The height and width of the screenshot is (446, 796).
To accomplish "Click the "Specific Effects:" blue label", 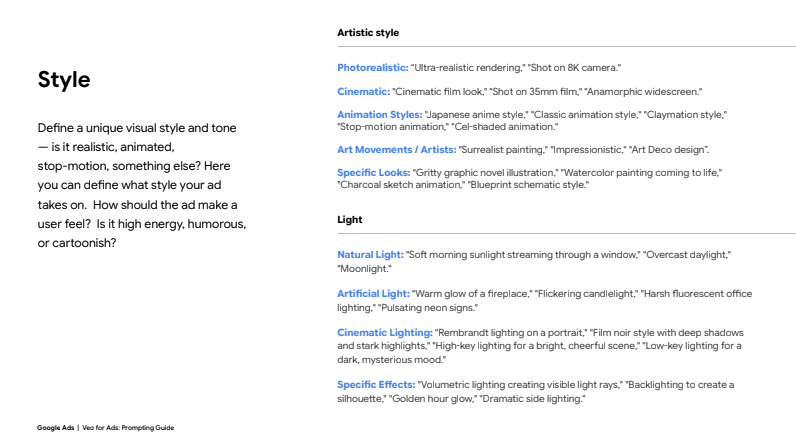I will (377, 384).
